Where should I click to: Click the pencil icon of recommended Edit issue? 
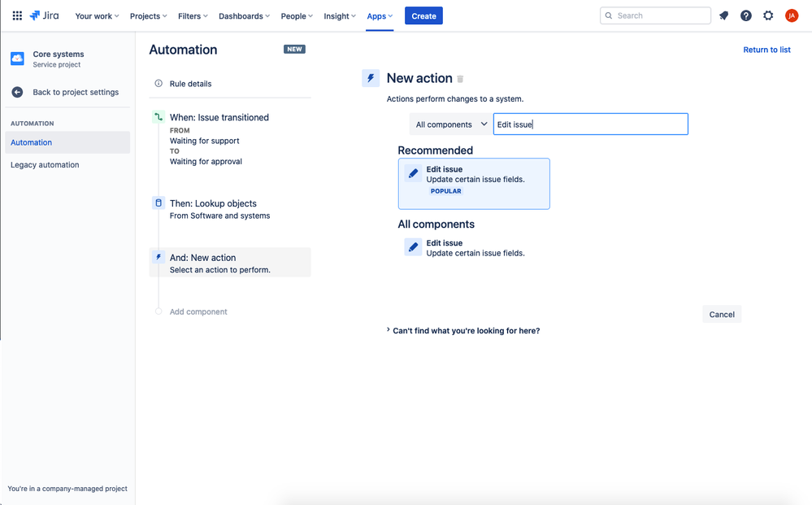(413, 173)
